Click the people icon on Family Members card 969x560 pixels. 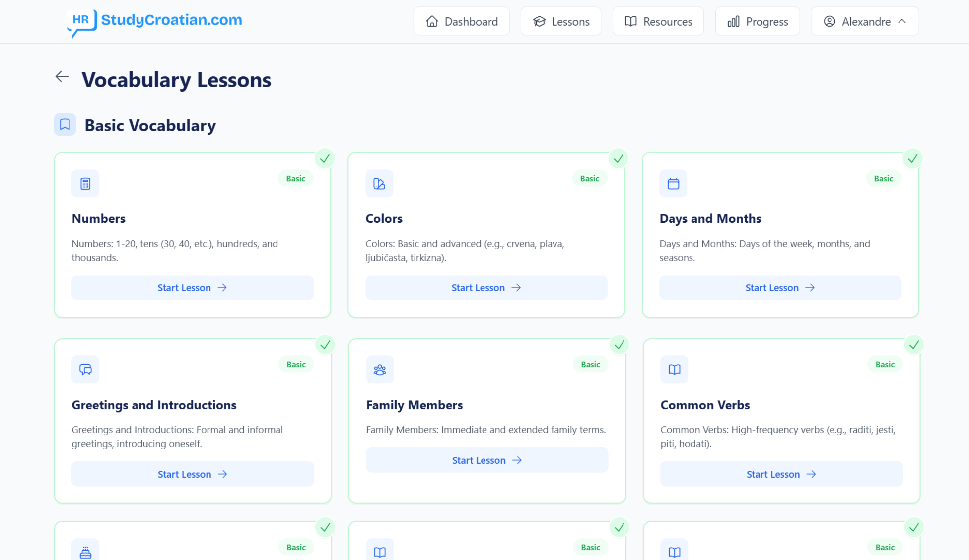(x=380, y=370)
